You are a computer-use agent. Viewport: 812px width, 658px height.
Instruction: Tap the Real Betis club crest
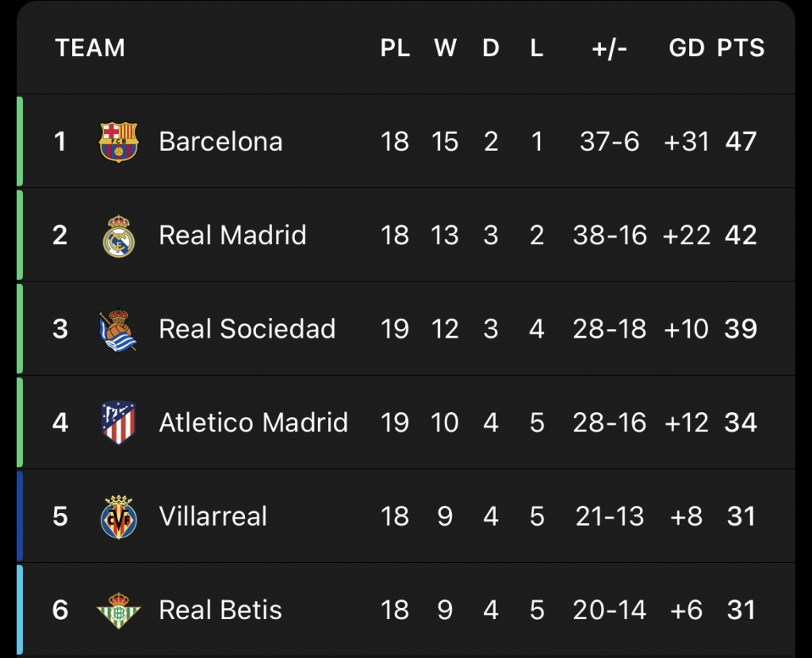[119, 610]
